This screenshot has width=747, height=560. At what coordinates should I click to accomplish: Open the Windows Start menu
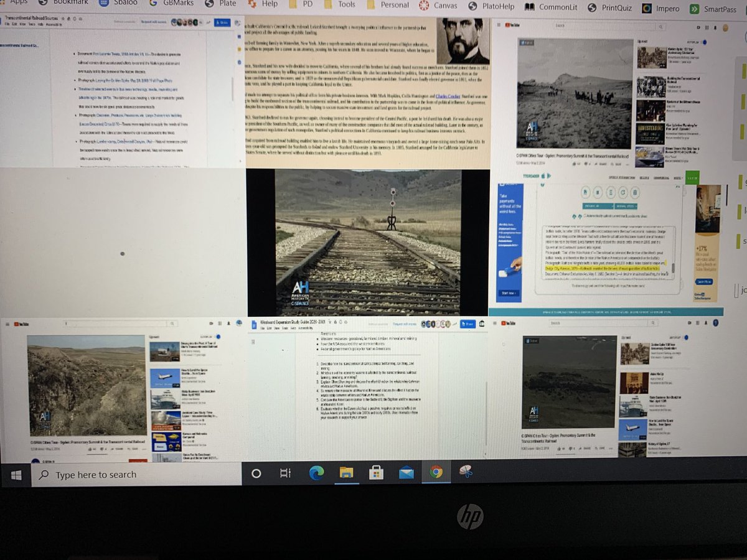16,474
